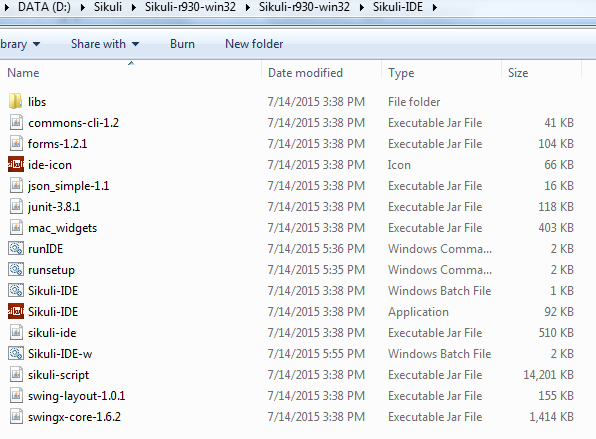Click the Sikuli-IDE batch file icon
596x439 pixels.
[x=16, y=290]
